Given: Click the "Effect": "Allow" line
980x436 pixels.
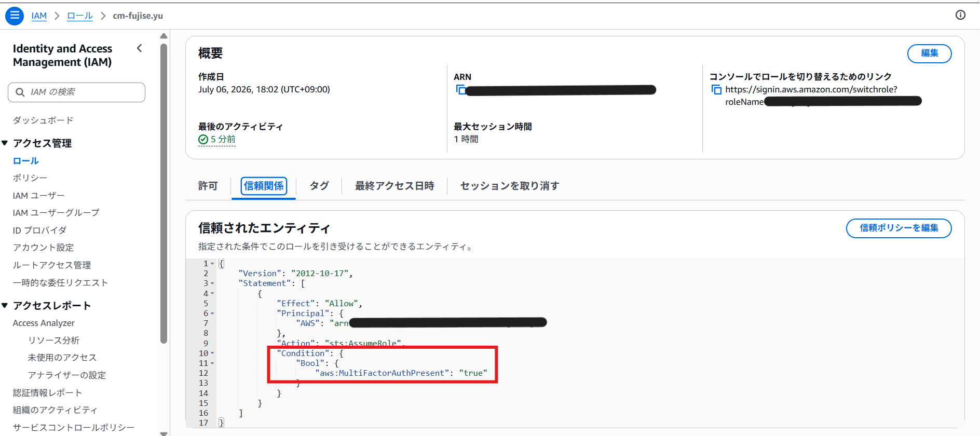Looking at the screenshot, I should coord(319,304).
